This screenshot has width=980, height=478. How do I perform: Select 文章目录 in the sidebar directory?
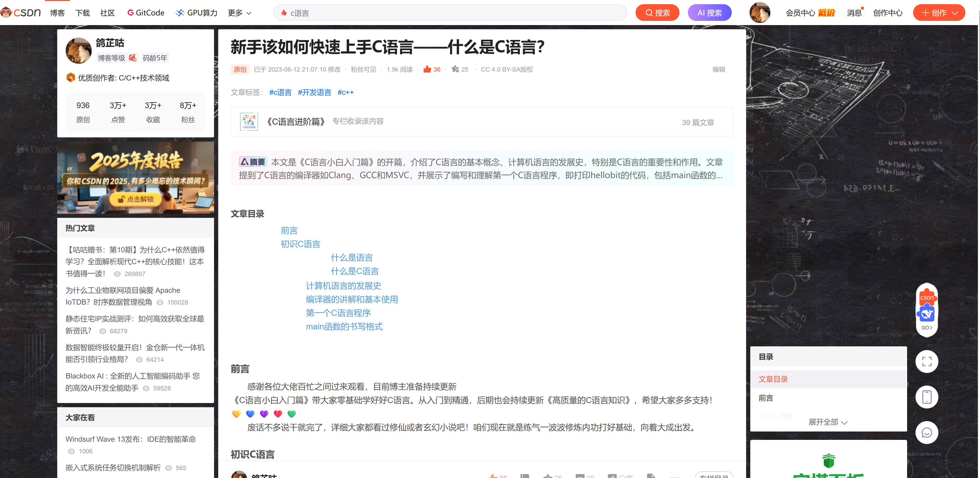[x=773, y=379]
